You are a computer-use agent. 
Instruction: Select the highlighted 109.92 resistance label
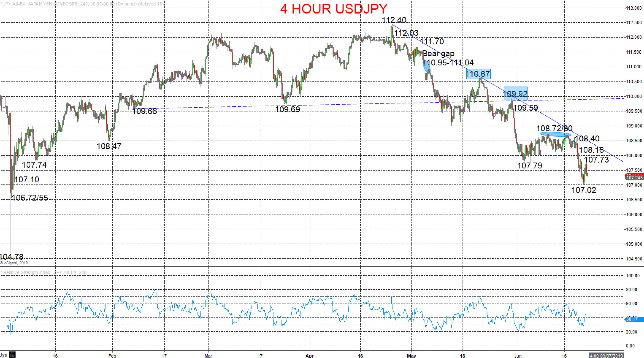tap(515, 94)
